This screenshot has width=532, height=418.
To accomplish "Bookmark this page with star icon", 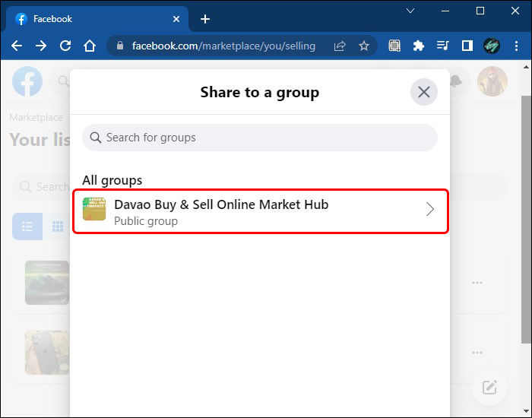I will 364,46.
